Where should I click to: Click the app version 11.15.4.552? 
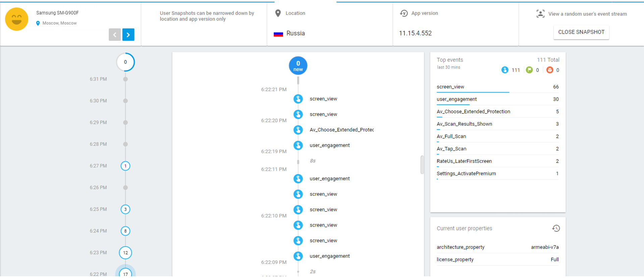coord(415,33)
